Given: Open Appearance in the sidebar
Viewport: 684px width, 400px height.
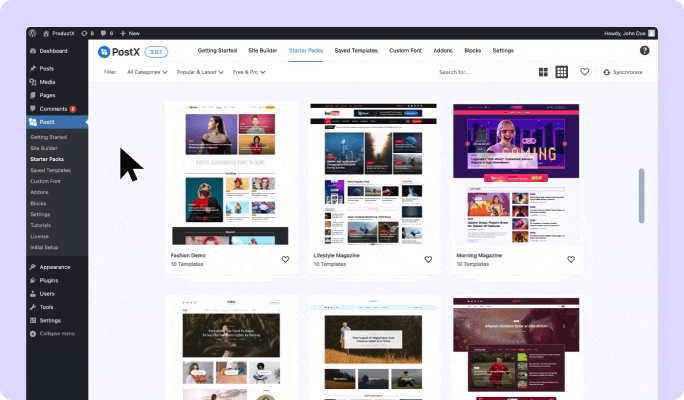Looking at the screenshot, I should [x=57, y=267].
